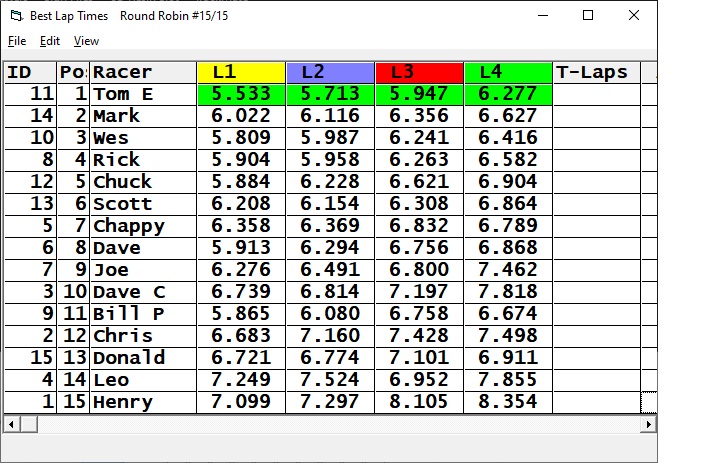Select the racer name Chappy
The image size is (708, 463).
click(x=142, y=226)
